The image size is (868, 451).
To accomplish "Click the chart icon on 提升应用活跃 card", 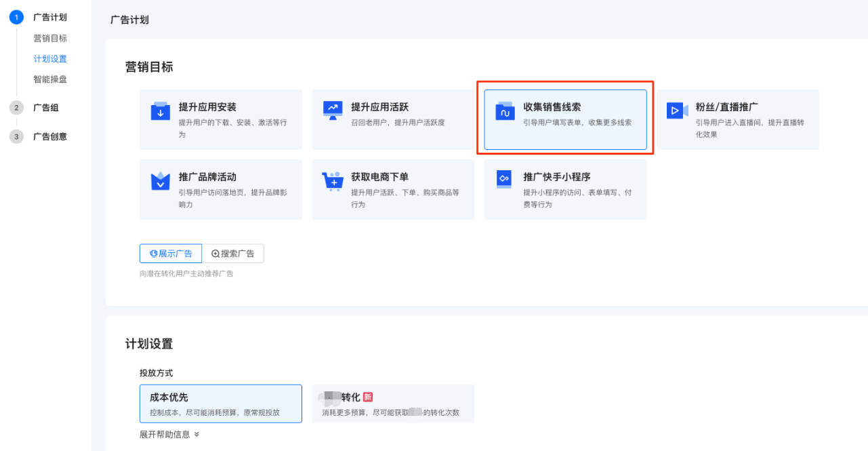I will tap(333, 109).
